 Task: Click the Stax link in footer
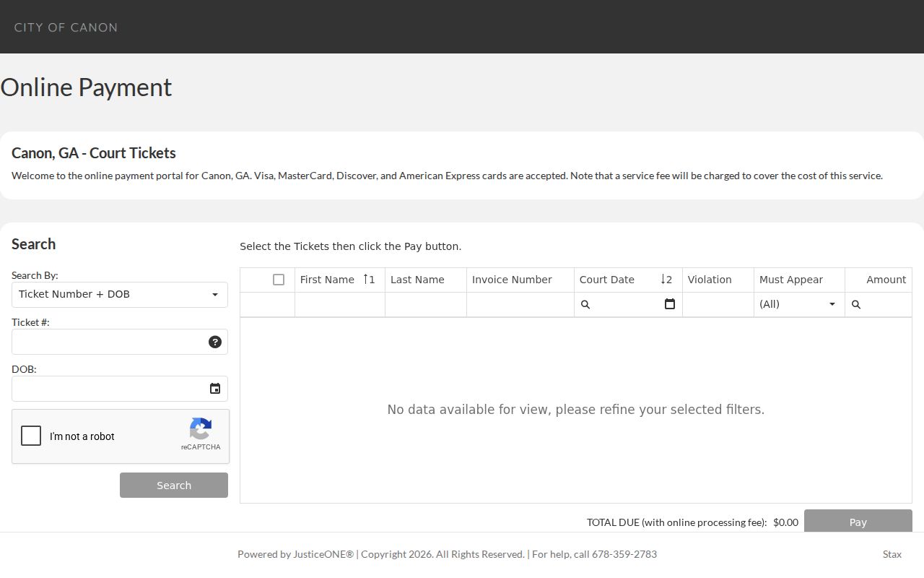[892, 554]
